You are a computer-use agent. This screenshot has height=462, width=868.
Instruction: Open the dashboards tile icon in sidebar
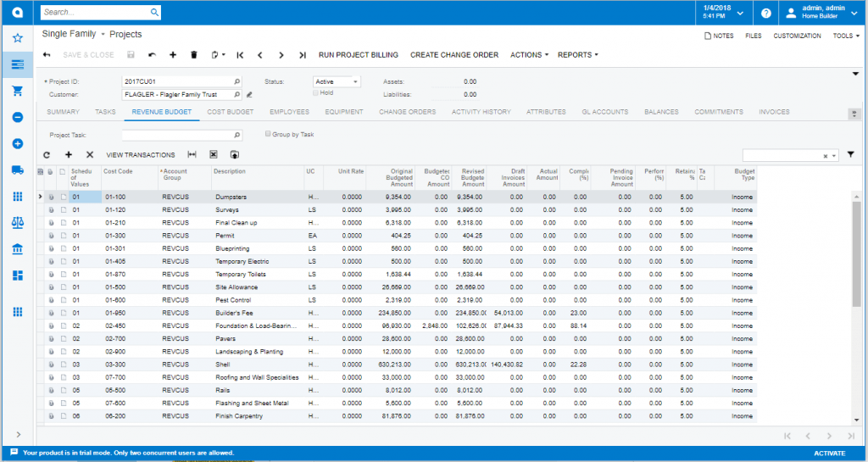coord(18,276)
